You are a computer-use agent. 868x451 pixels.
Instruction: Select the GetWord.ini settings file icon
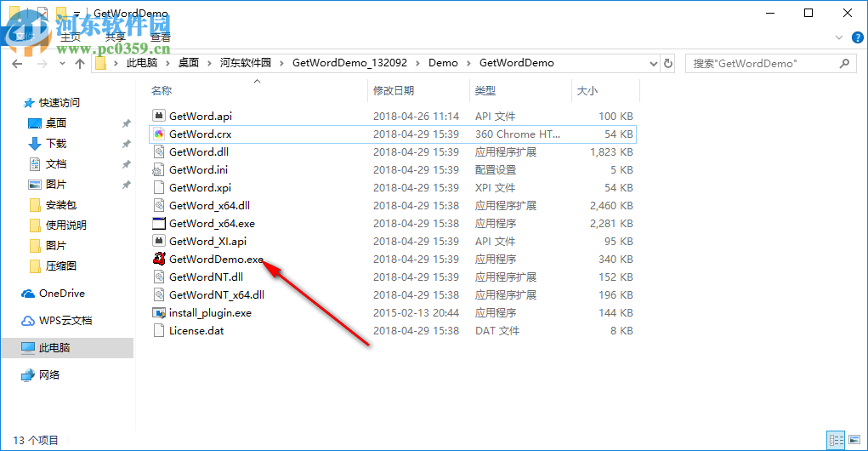[159, 169]
